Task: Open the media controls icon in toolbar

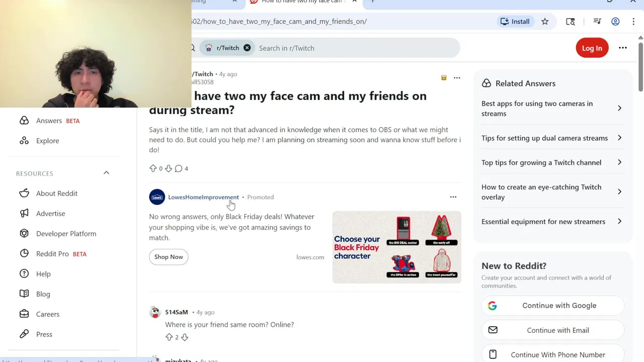Action: 597,22
